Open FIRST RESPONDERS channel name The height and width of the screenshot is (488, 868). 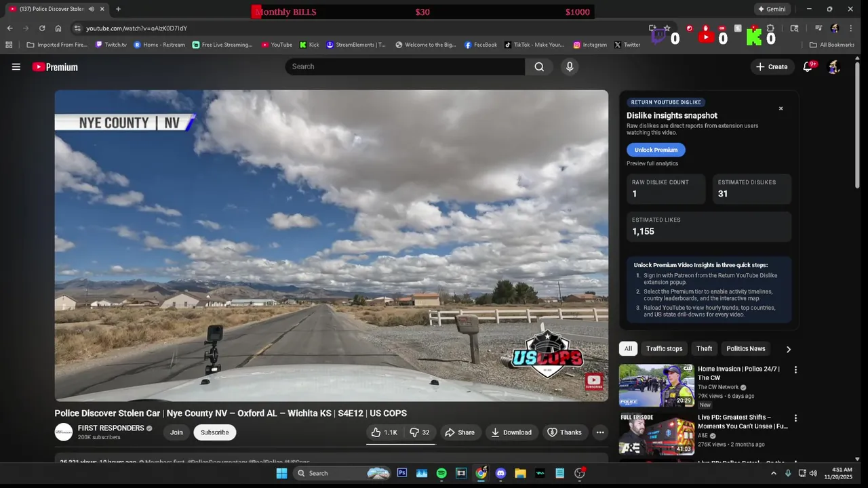(x=111, y=428)
